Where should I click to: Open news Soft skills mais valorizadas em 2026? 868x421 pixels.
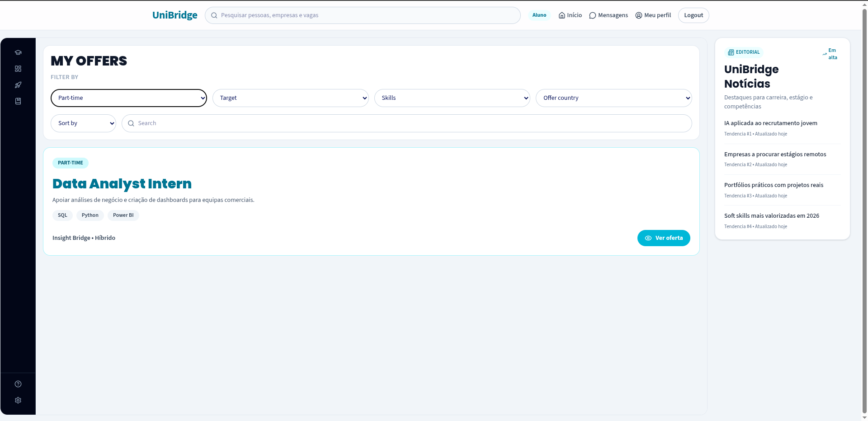pos(772,216)
